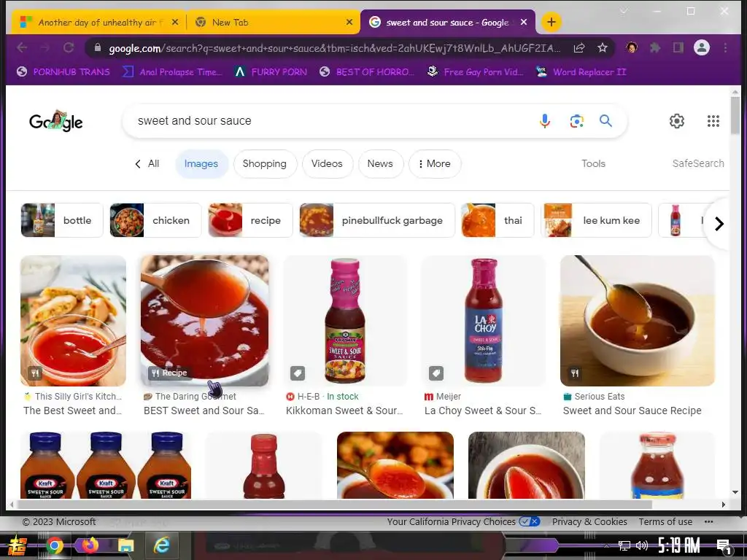
Task: Open Internet Explorer from the taskbar
Action: coord(161,545)
